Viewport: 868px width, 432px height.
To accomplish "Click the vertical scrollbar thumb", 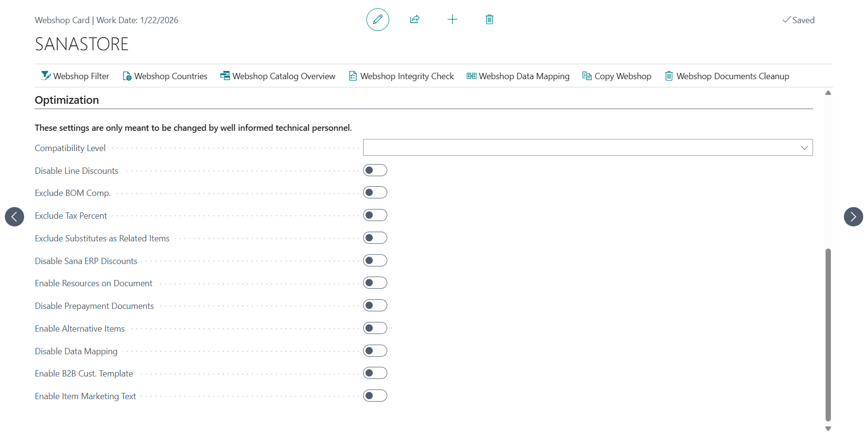I will 828,335.
